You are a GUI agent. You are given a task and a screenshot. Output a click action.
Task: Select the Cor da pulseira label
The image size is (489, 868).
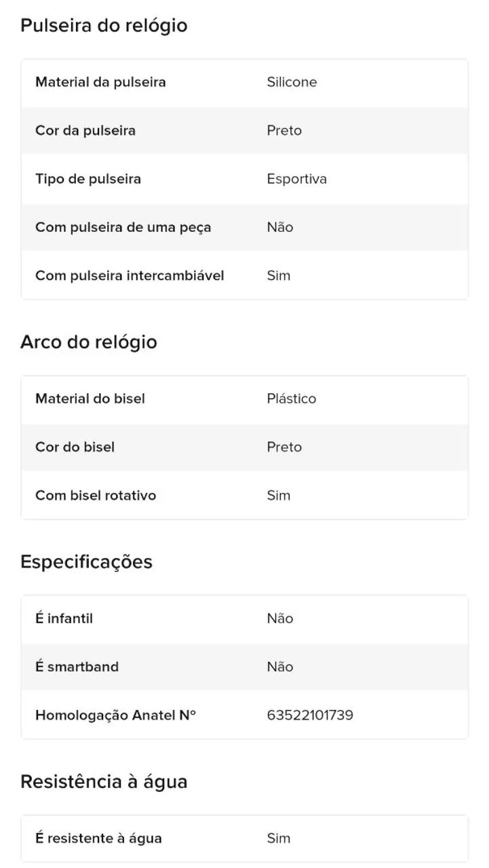click(x=85, y=130)
